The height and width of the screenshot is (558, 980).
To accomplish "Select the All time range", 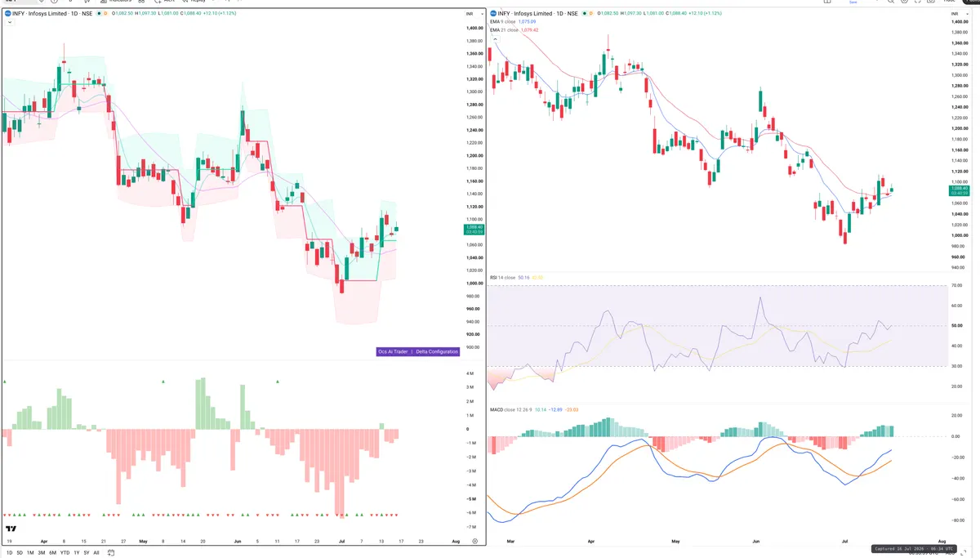I will click(x=96, y=553).
